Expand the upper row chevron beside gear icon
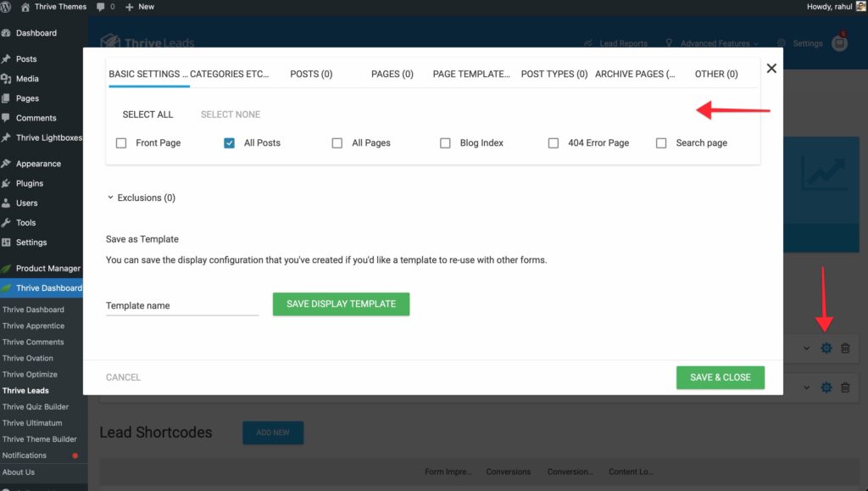The width and height of the screenshot is (868, 491). coord(806,349)
